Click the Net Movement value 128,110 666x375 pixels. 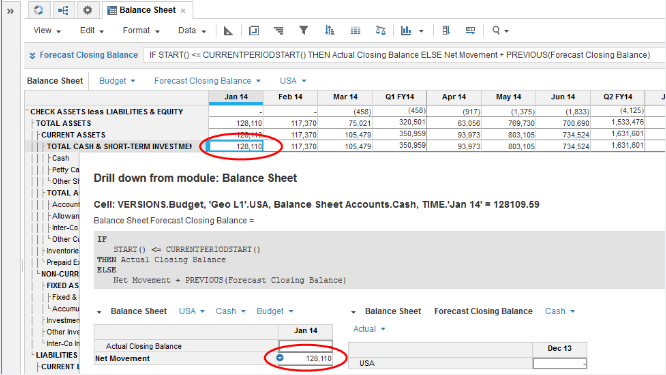pos(319,358)
